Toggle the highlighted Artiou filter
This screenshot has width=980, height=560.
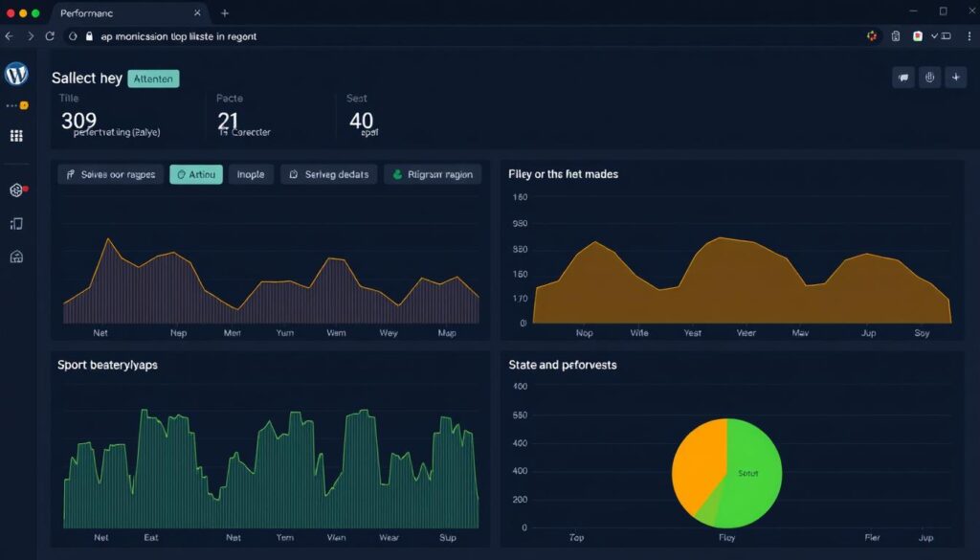point(196,174)
